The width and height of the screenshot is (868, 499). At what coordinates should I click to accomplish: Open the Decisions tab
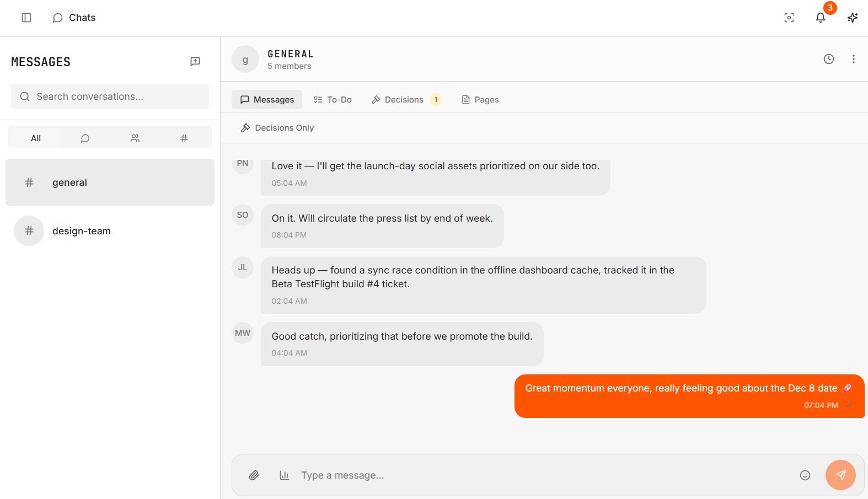pyautogui.click(x=406, y=100)
